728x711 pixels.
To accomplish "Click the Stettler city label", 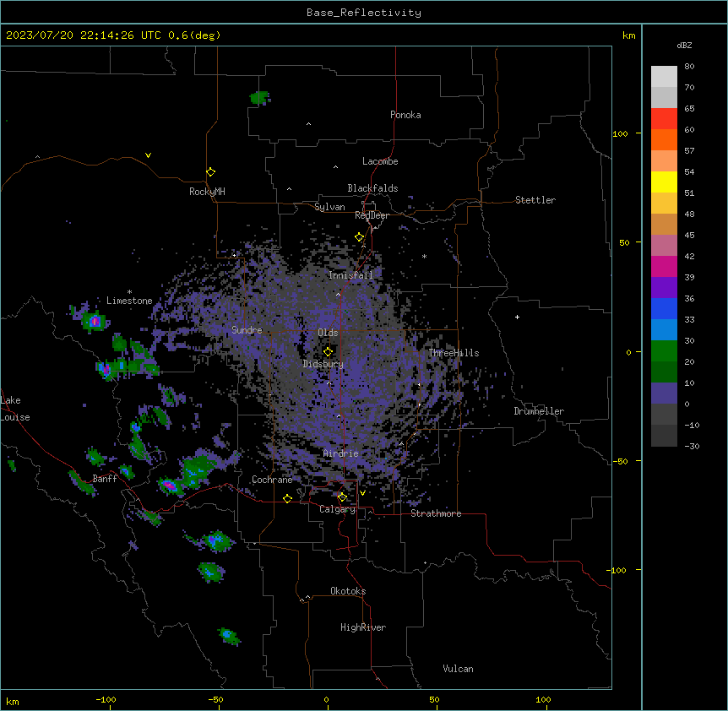I will (535, 200).
